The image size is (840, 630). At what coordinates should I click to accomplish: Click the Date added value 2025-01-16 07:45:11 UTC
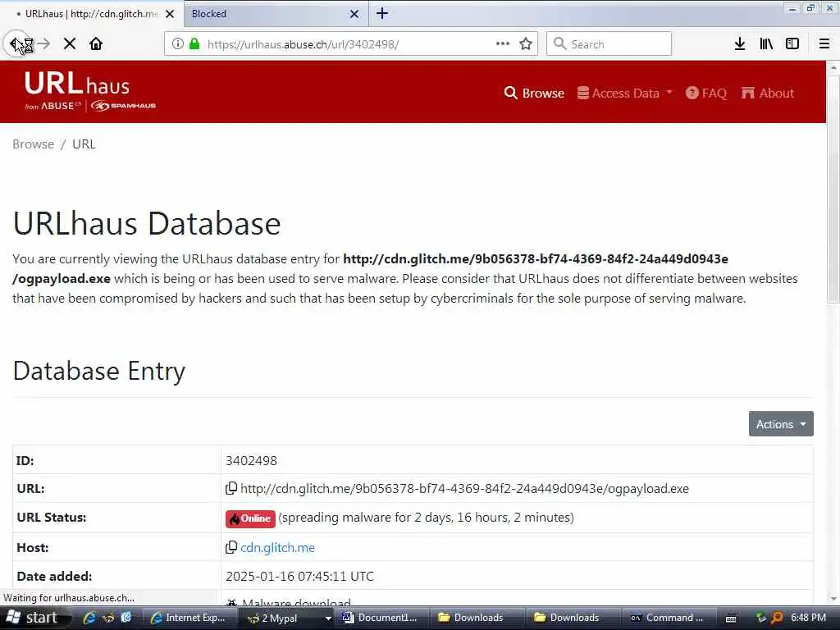click(299, 576)
